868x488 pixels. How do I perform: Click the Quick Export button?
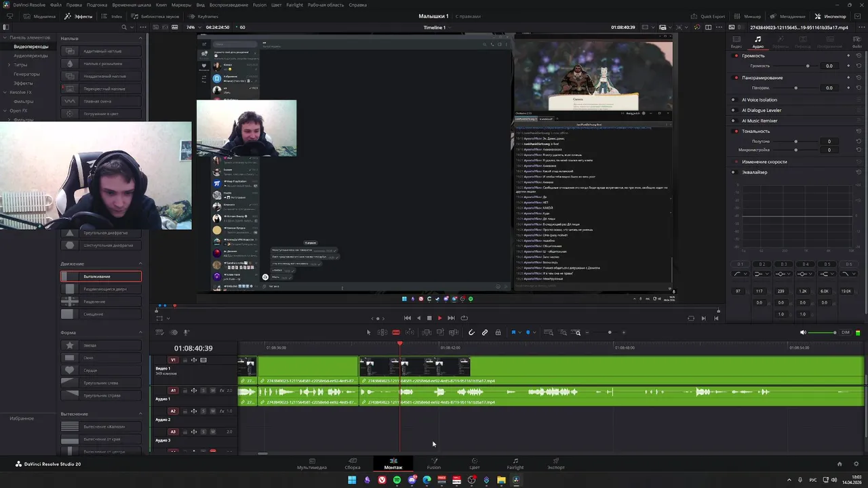point(707,16)
